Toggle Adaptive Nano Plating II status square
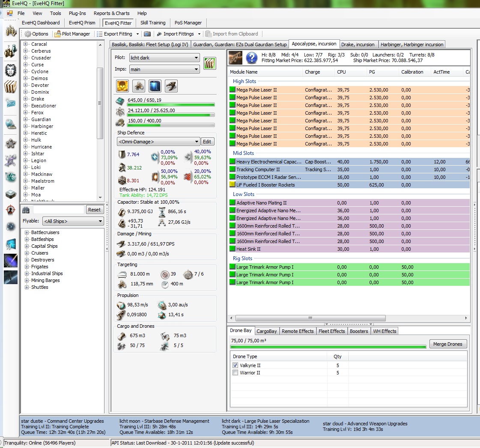480x448 pixels. [233, 202]
